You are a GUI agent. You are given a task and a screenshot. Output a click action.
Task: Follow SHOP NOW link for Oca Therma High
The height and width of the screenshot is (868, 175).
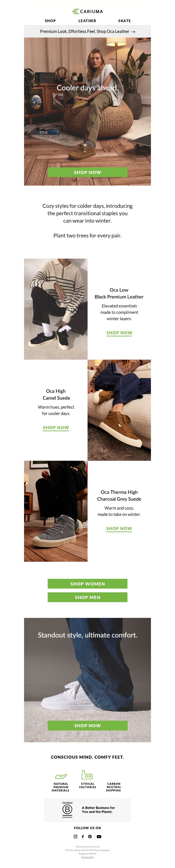coord(119,529)
